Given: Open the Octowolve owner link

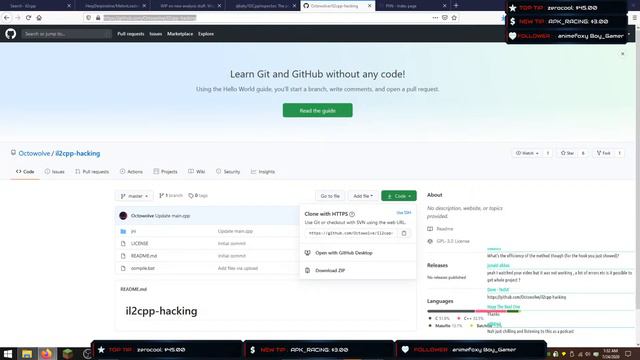Looking at the screenshot, I should pos(34,153).
